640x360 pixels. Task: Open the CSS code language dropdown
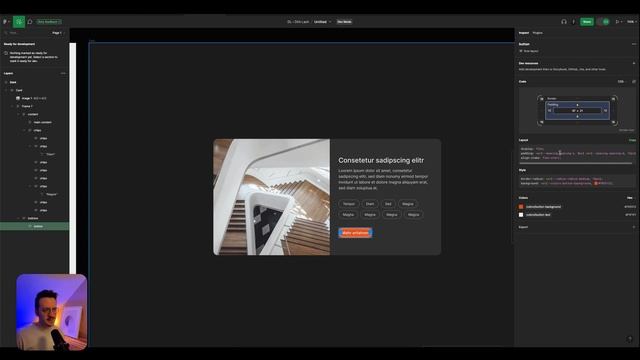pyautogui.click(x=621, y=82)
